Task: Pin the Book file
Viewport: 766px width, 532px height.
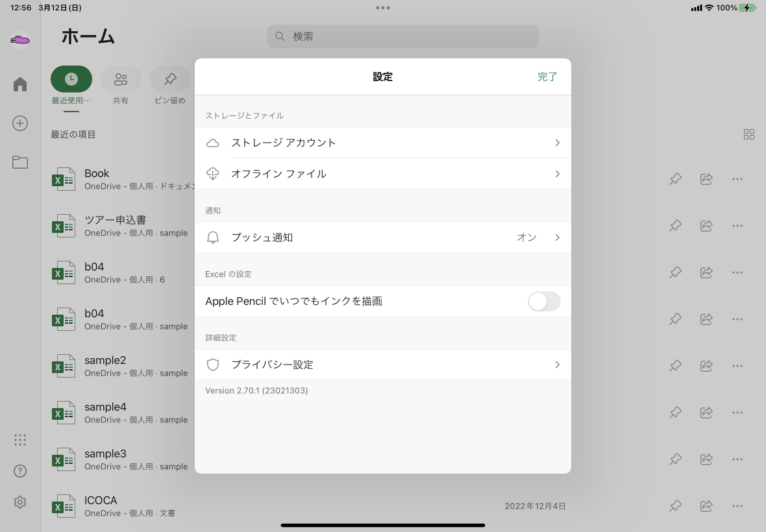Action: 675,179
